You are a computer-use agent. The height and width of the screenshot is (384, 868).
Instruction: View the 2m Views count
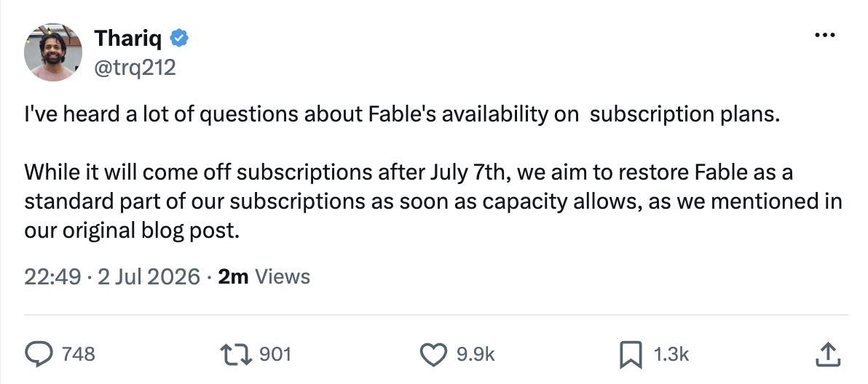[x=264, y=276]
